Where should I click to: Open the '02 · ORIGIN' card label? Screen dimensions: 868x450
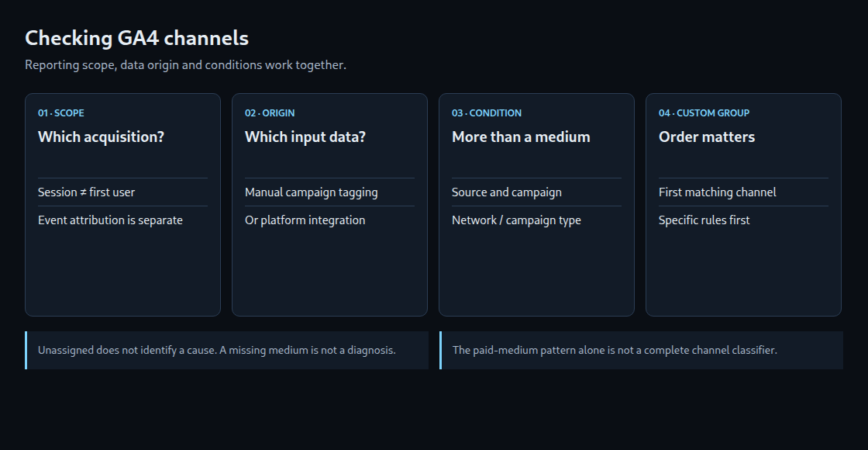270,113
